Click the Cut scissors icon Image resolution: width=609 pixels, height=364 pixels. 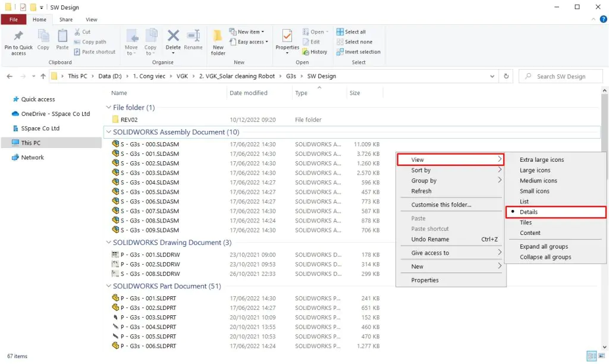click(x=77, y=32)
